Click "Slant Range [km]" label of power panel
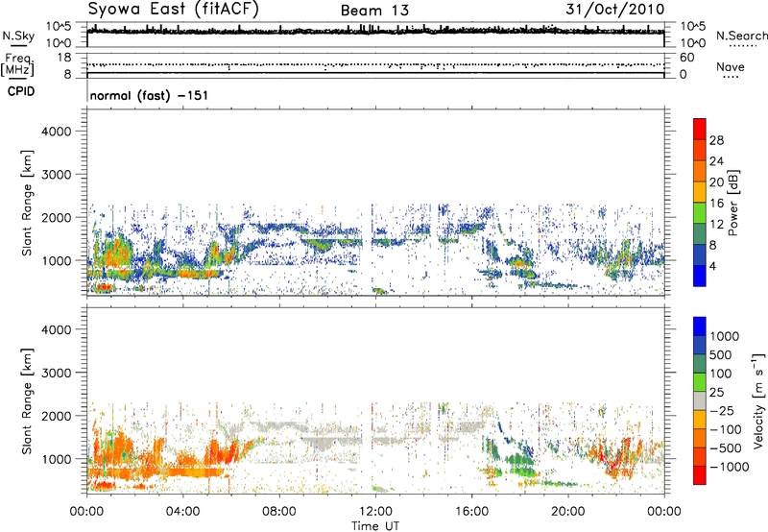The width and height of the screenshot is (768, 532). [27, 203]
